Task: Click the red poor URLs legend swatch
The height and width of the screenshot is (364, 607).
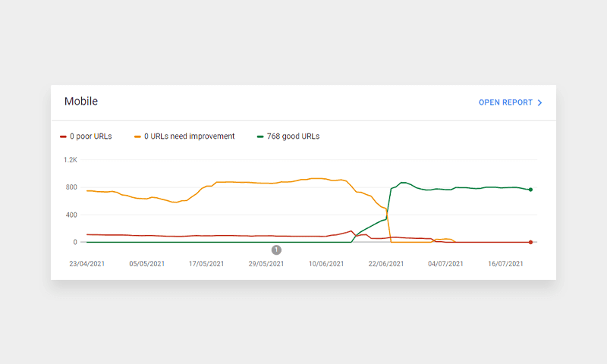Action: coord(63,136)
